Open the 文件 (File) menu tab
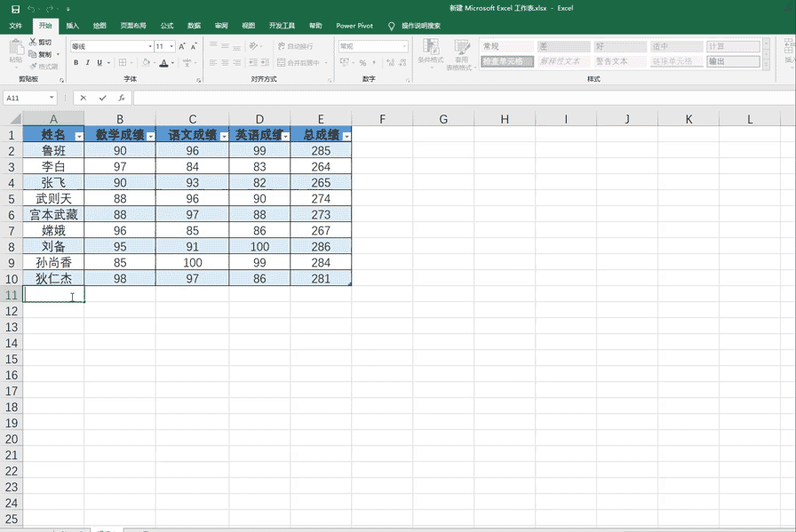The image size is (796, 532). (x=16, y=26)
